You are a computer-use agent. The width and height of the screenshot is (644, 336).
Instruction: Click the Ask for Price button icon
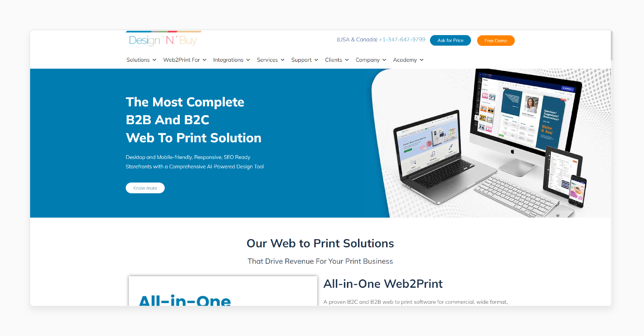pyautogui.click(x=451, y=40)
